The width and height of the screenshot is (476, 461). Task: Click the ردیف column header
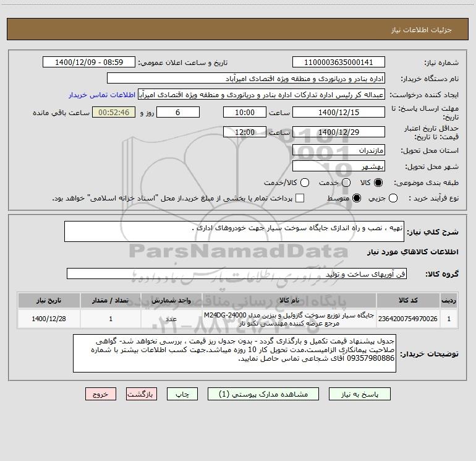[x=449, y=300]
